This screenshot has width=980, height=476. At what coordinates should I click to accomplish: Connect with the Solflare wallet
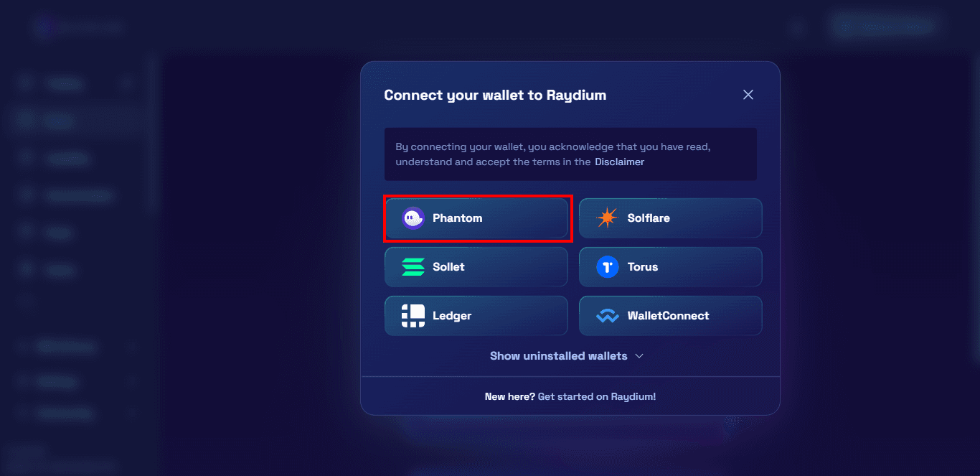point(670,218)
